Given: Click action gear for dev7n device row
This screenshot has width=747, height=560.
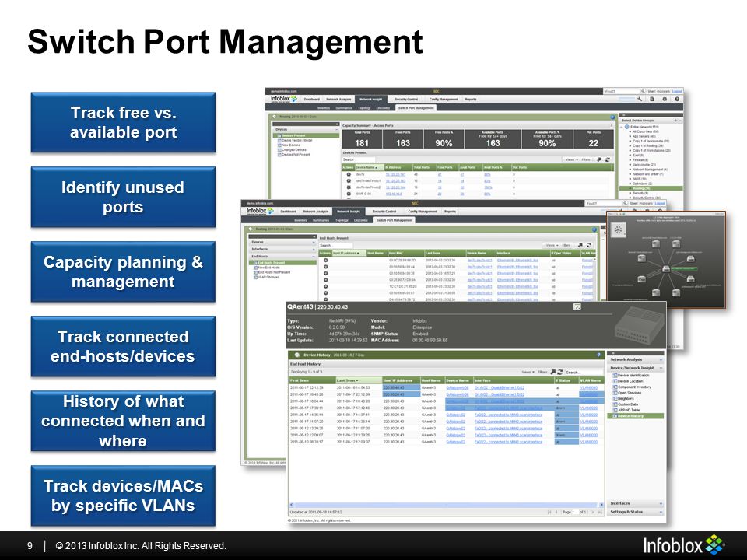Looking at the screenshot, I should click(x=349, y=174).
